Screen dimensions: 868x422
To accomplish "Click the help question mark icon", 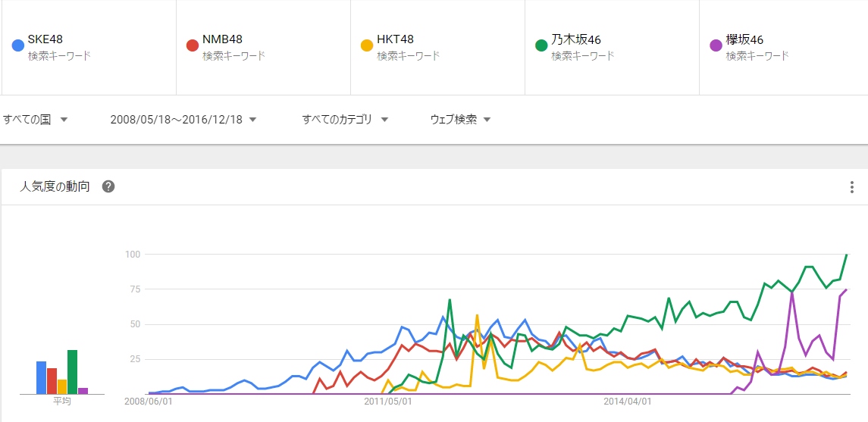I will click(108, 186).
